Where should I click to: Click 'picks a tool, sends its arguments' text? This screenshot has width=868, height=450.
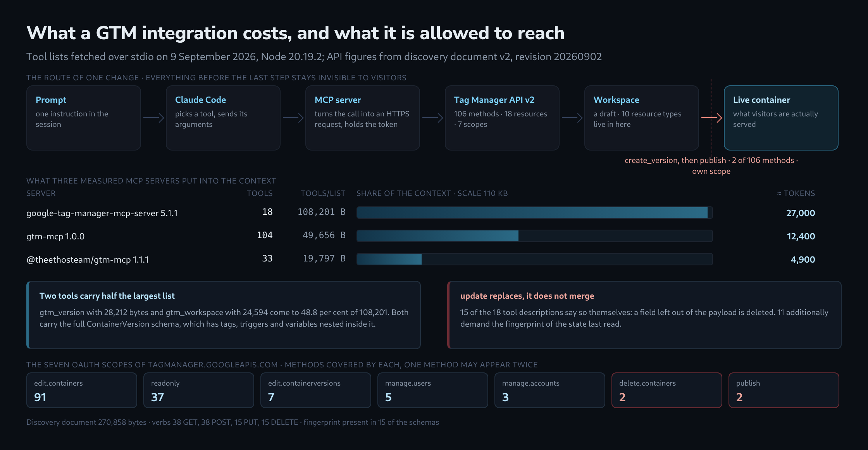(x=211, y=119)
